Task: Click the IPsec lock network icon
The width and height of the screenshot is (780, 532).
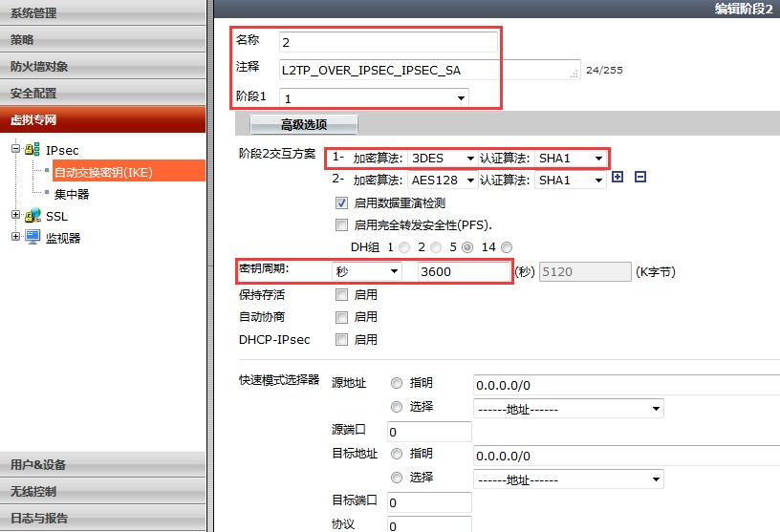Action: coord(32,149)
